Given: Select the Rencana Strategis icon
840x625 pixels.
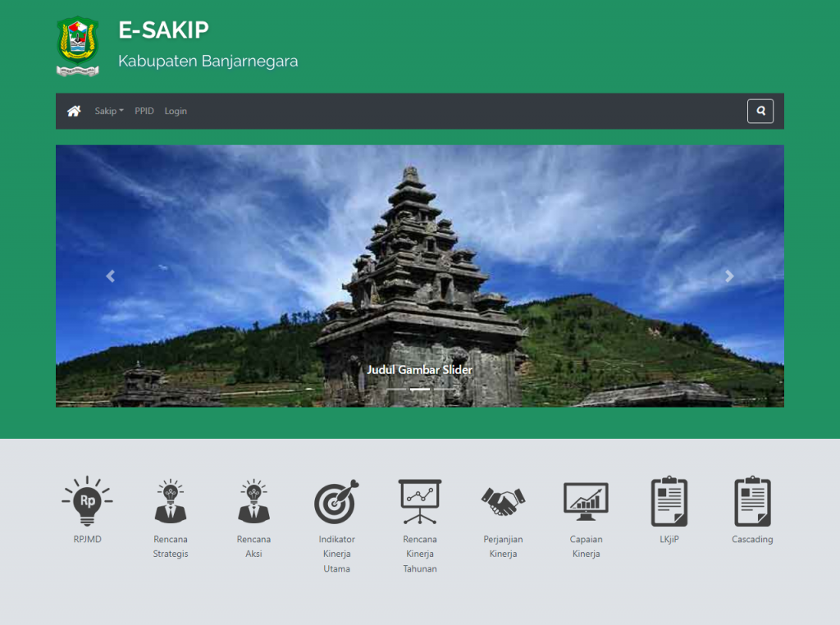Looking at the screenshot, I should point(171,500).
